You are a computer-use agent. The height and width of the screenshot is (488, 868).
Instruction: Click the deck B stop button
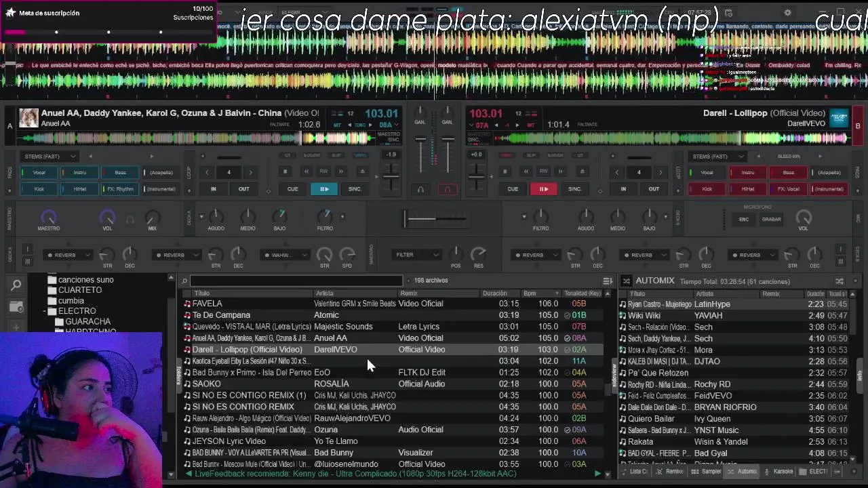505,171
